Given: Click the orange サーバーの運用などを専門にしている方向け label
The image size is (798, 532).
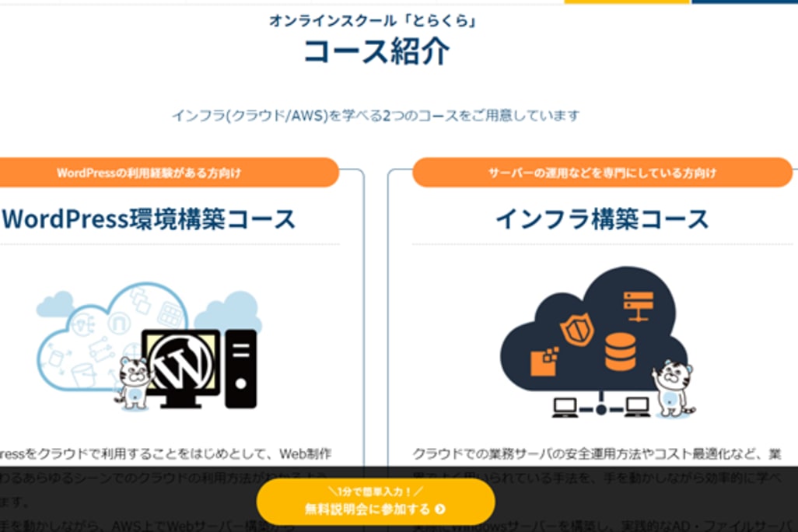Looking at the screenshot, I should (602, 173).
